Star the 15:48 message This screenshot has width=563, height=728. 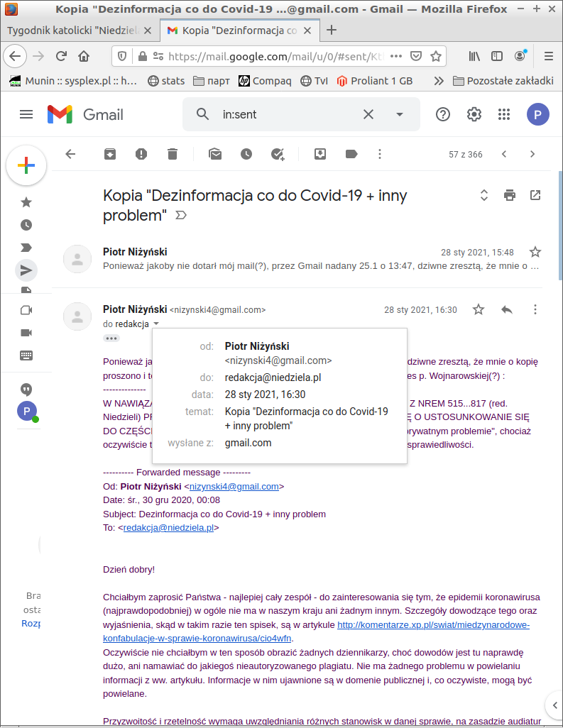click(x=535, y=252)
